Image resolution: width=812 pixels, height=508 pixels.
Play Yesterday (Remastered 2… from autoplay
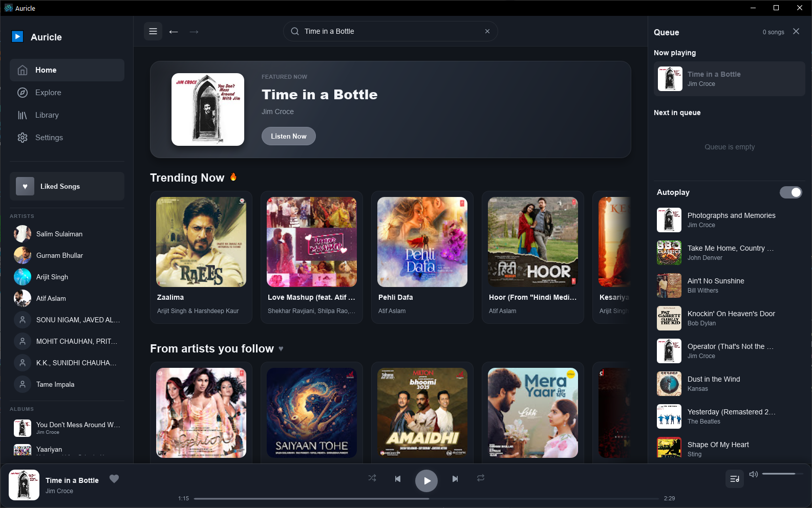[x=730, y=416]
